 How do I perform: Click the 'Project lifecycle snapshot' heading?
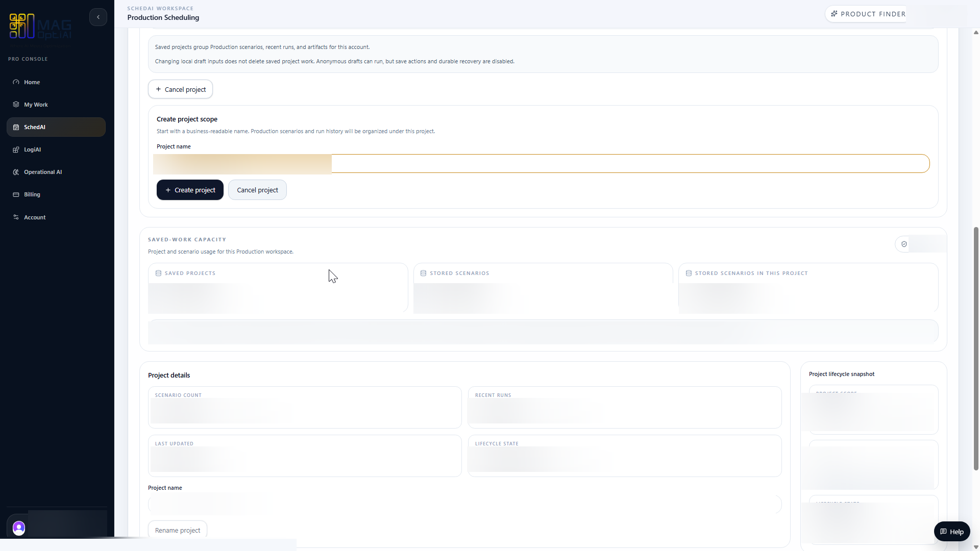click(x=842, y=374)
